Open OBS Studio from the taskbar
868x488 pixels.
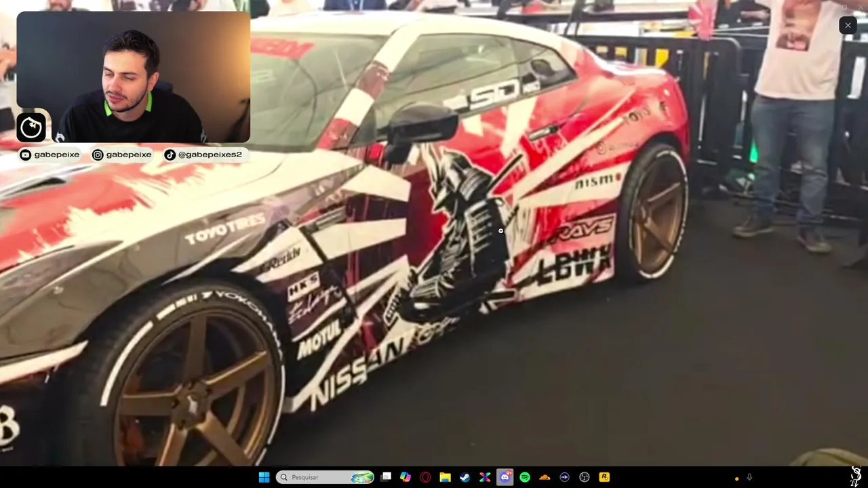pyautogui.click(x=585, y=477)
